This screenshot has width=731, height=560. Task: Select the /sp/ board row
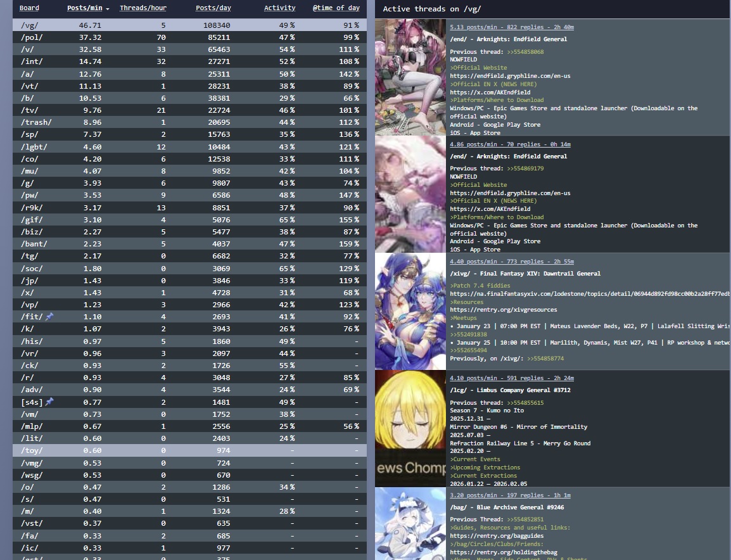coord(190,134)
